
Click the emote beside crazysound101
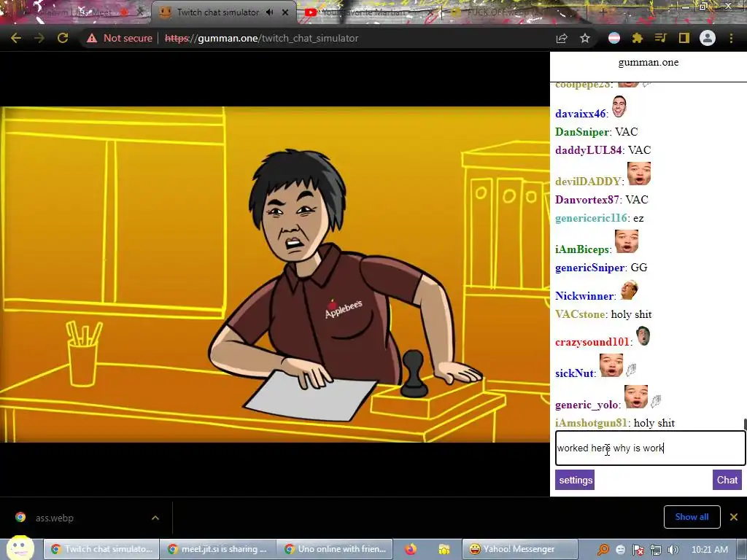643,336
